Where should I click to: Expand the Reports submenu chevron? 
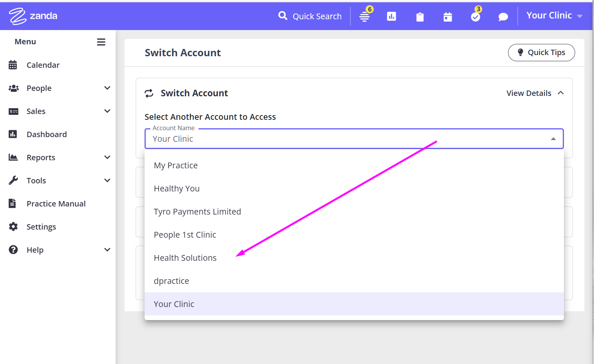[107, 158]
